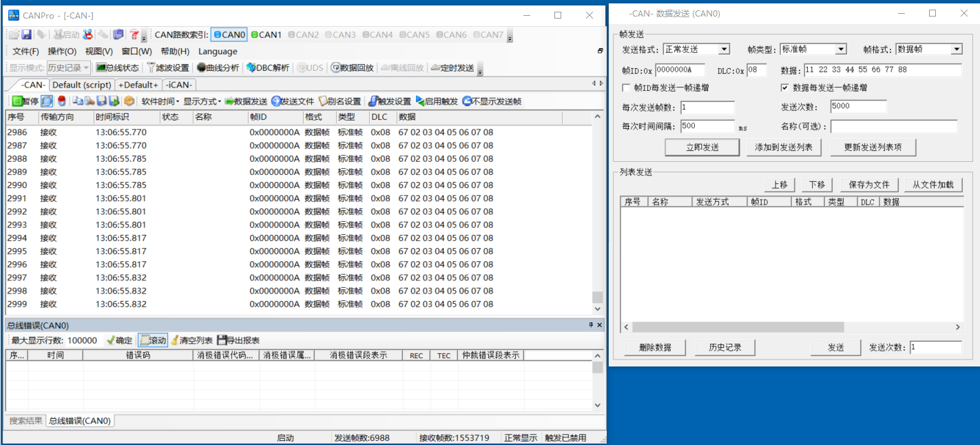Toggle the 滚动 auto-scroll button
980x445 pixels.
(153, 340)
